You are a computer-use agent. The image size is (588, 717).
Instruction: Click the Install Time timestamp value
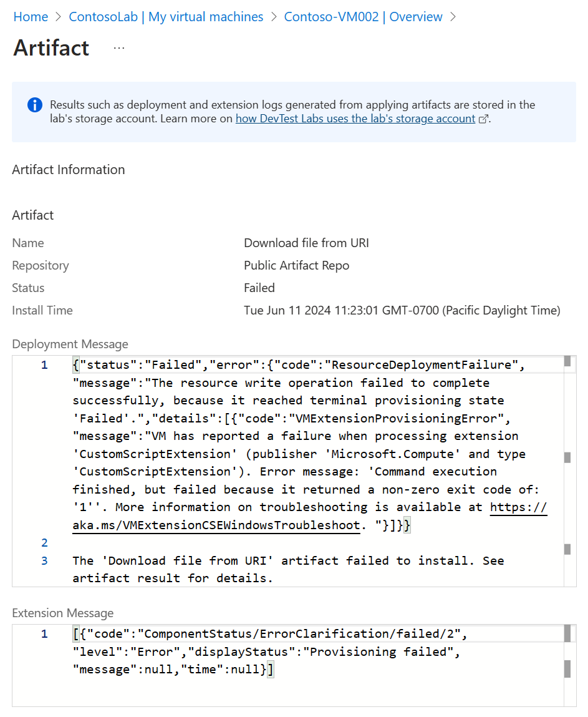coord(402,310)
